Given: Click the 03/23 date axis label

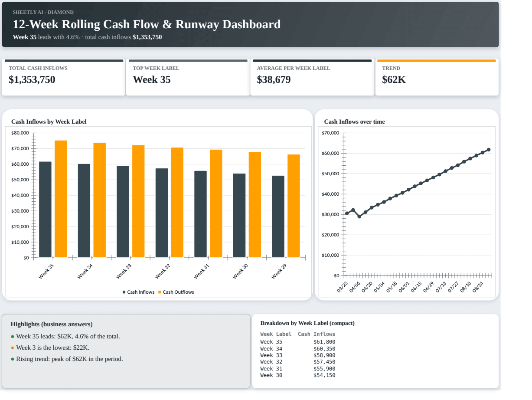Looking at the screenshot, I should [x=343, y=287].
